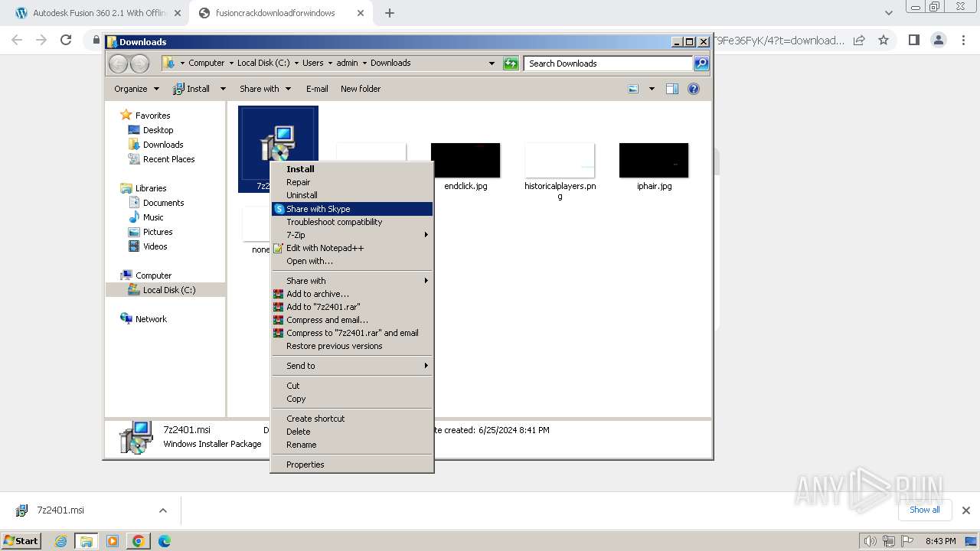Open the Install button dropdown arrow
Image resolution: width=980 pixels, height=551 pixels.
223,89
